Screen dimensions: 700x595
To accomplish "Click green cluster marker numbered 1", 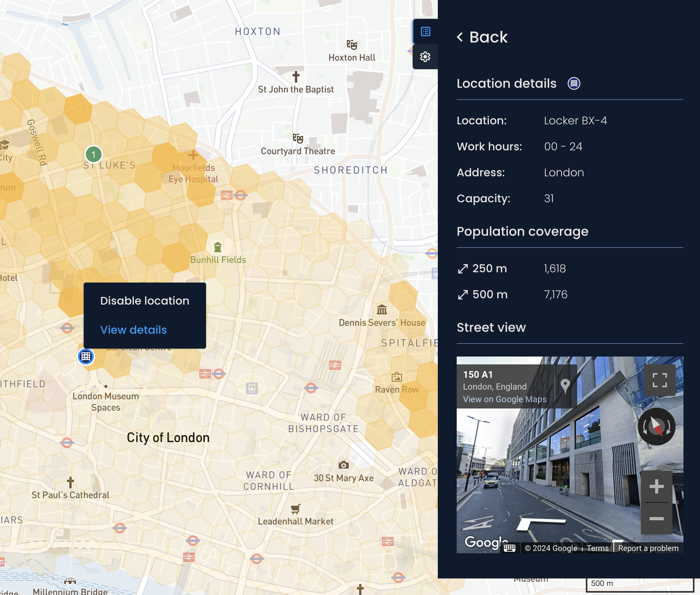I will 94,154.
